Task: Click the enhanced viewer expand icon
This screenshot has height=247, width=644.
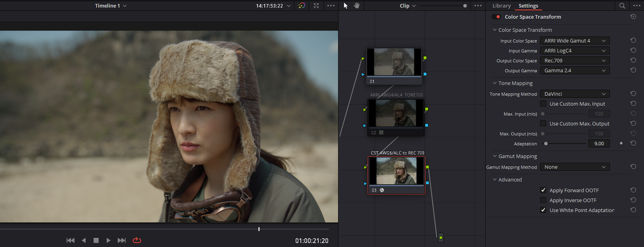Action: tap(316, 6)
